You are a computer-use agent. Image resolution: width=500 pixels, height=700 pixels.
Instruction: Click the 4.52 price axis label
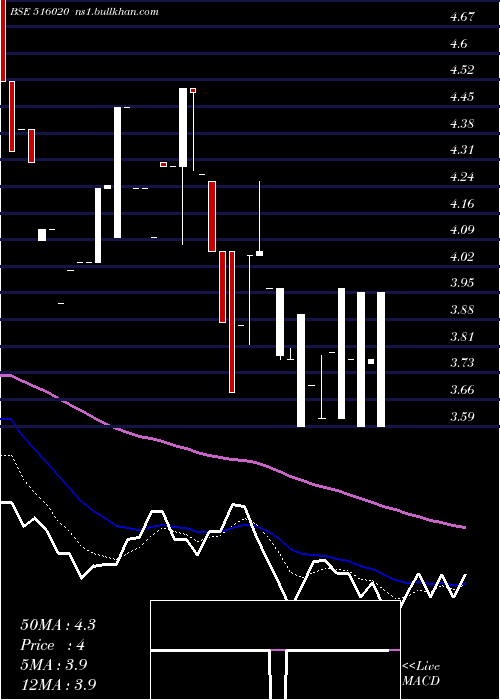tap(462, 70)
